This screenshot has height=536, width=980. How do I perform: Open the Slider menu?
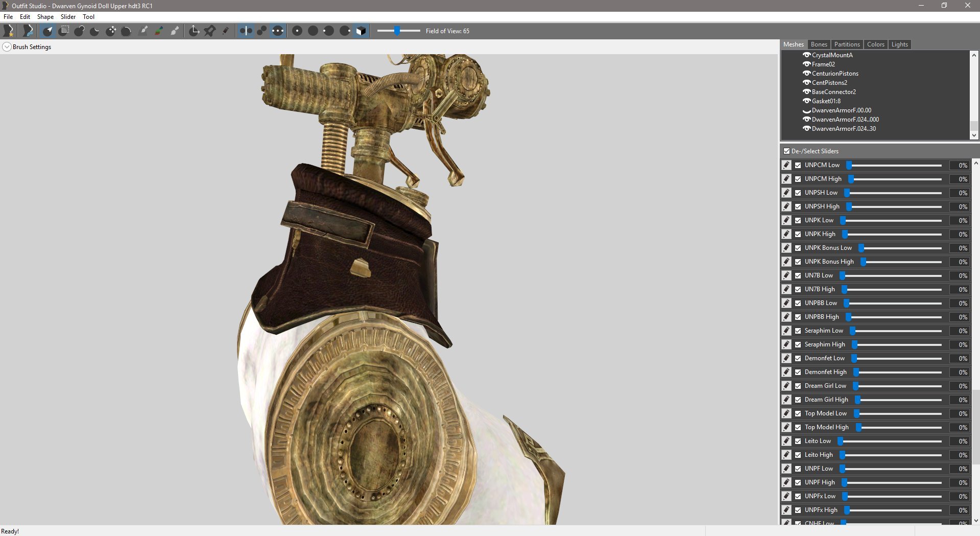click(68, 17)
